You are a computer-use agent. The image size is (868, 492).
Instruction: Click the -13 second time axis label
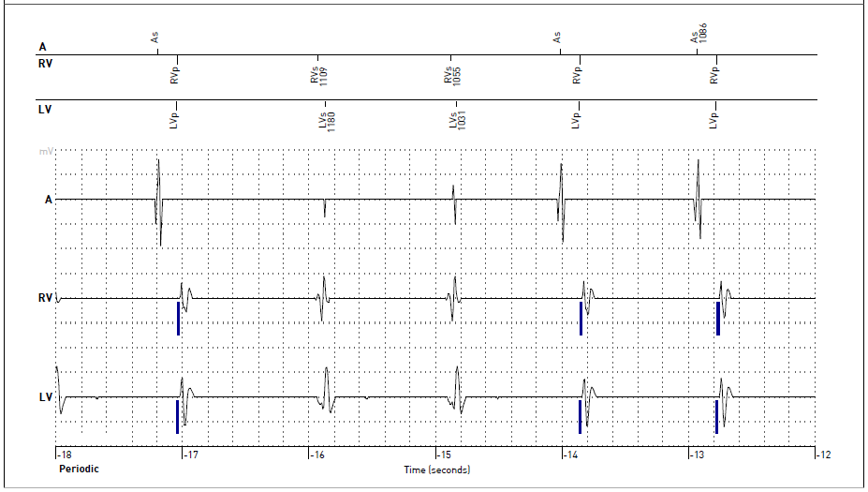point(696,455)
